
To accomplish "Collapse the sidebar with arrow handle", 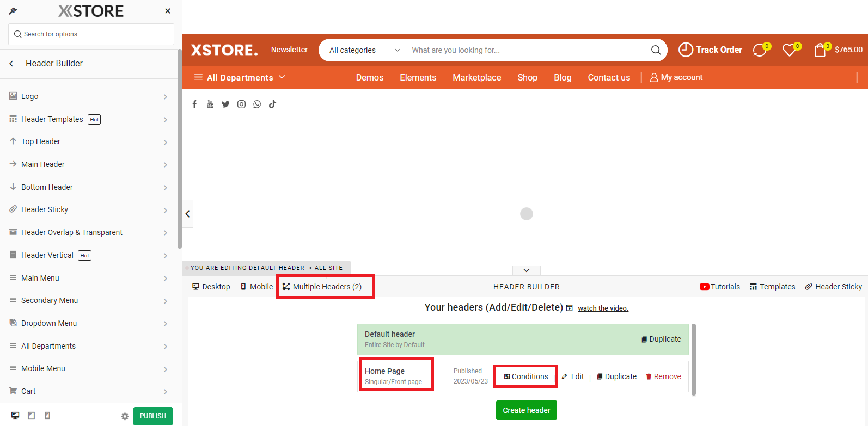I will [187, 214].
